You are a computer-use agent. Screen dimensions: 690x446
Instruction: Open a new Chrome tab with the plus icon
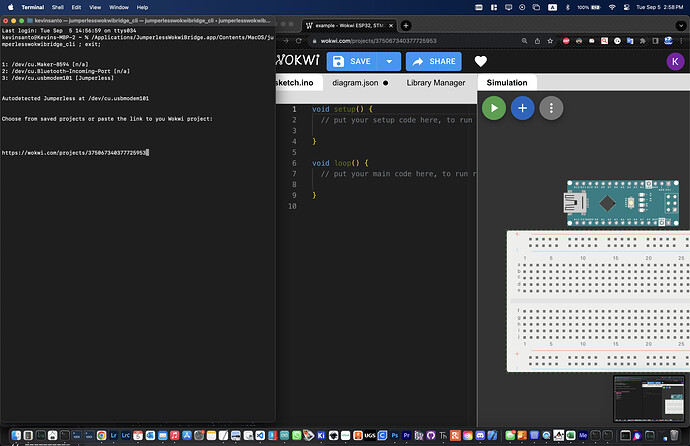[406, 25]
